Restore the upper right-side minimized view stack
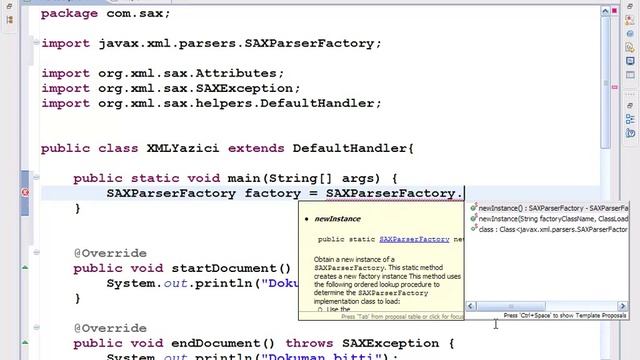Image resolution: width=640 pixels, height=360 pixels. point(630,6)
